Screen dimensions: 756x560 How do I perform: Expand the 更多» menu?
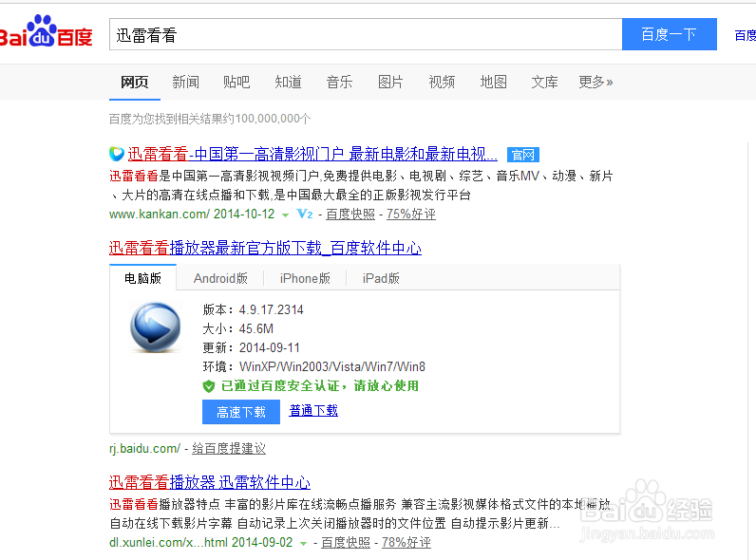pos(595,82)
